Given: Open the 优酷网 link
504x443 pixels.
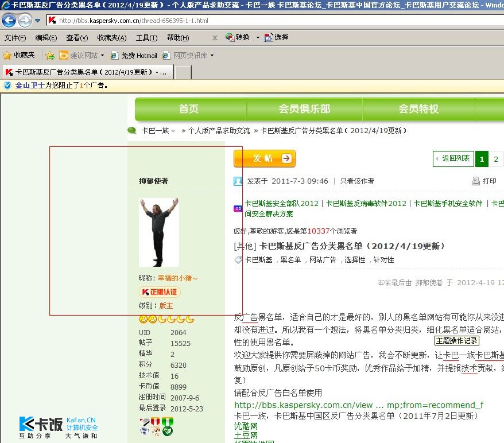Looking at the screenshot, I should (246, 426).
